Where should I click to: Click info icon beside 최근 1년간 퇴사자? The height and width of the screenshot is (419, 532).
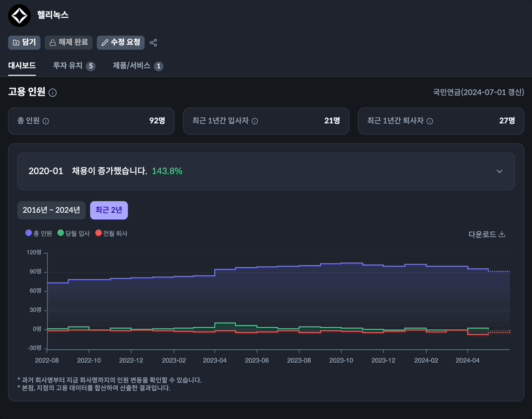click(x=430, y=121)
